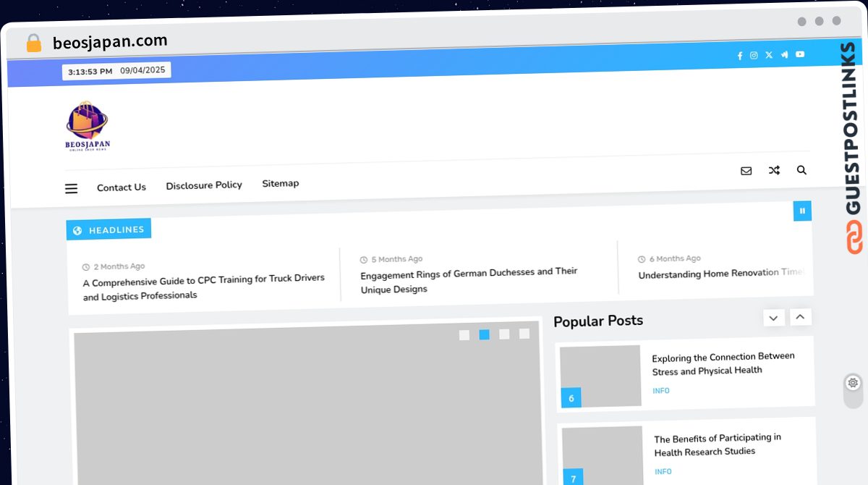
Task: Select the third slider dot
Action: [x=504, y=334]
